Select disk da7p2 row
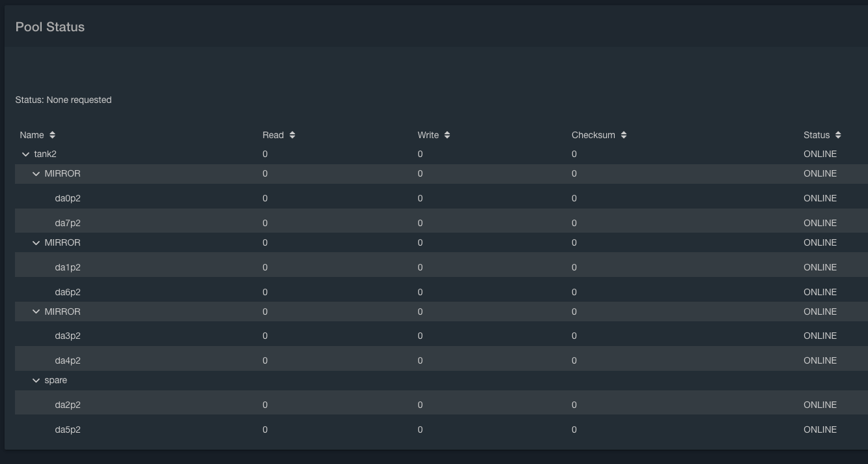 [x=441, y=223]
